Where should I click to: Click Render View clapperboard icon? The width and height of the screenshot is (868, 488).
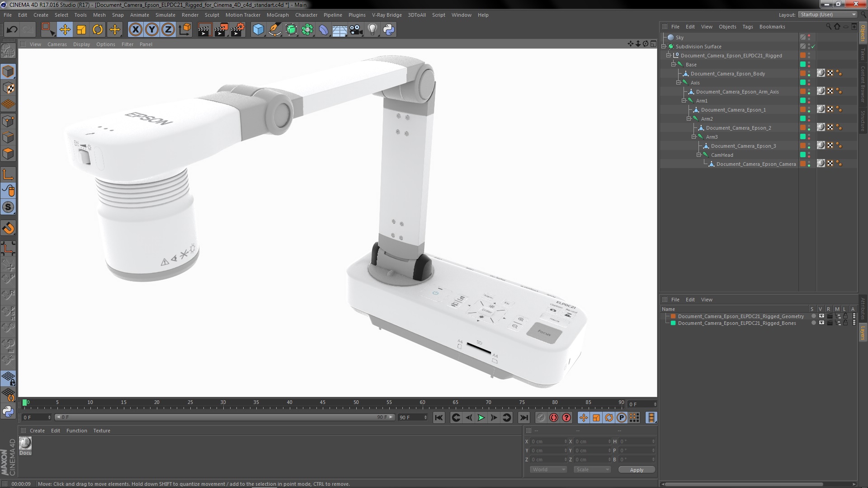click(x=204, y=30)
